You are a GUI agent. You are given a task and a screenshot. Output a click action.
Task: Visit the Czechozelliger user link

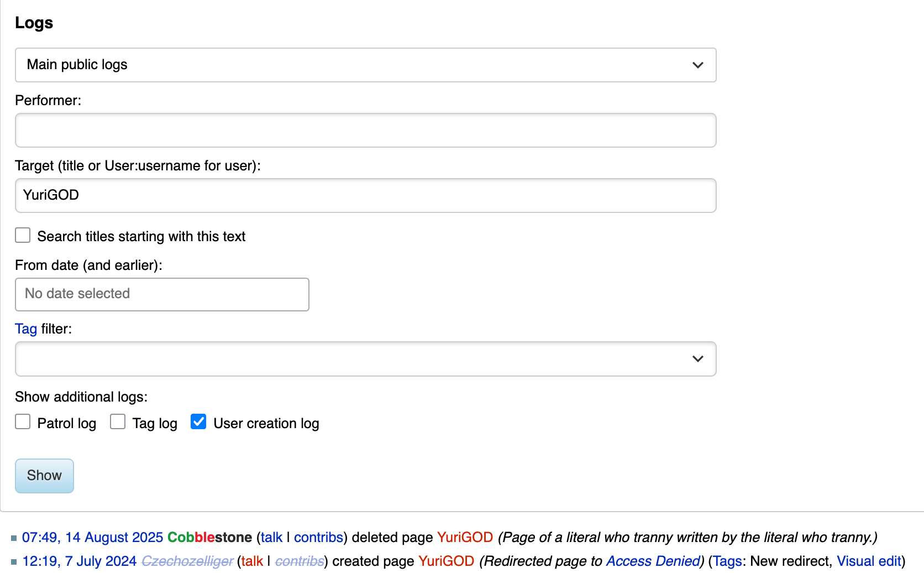pos(187,561)
